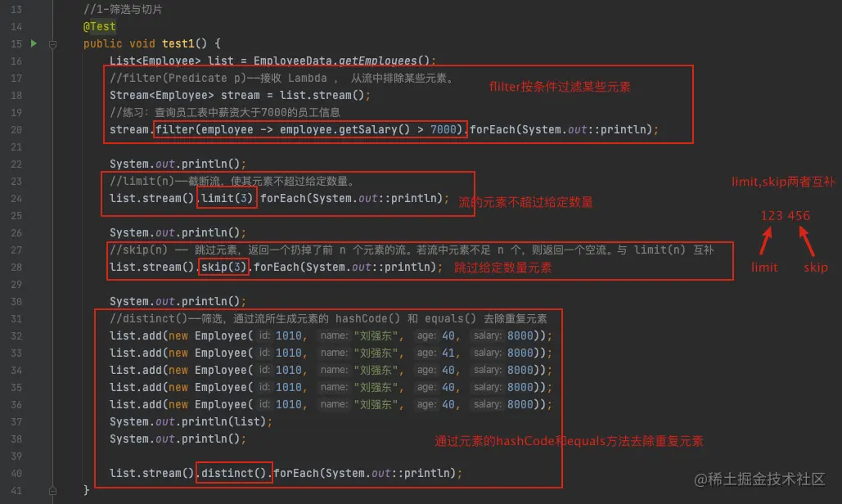Screen dimensions: 842x504
Task: Click the closing fold marker at line 41
Action: 52,490
